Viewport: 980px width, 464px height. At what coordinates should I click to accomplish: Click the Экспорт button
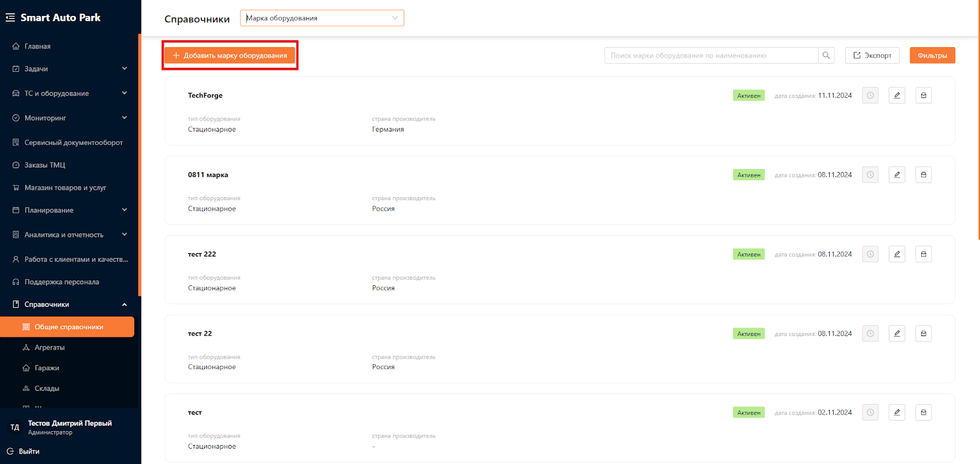pyautogui.click(x=872, y=56)
